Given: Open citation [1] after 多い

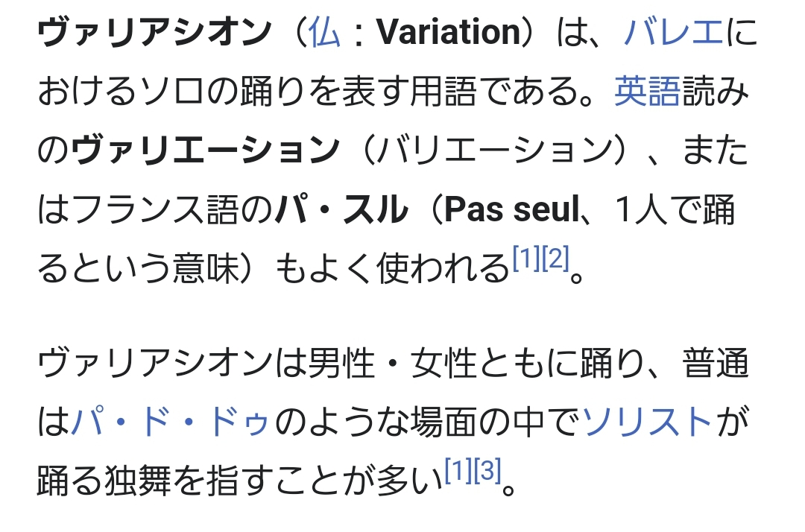Looking at the screenshot, I should (x=458, y=471).
